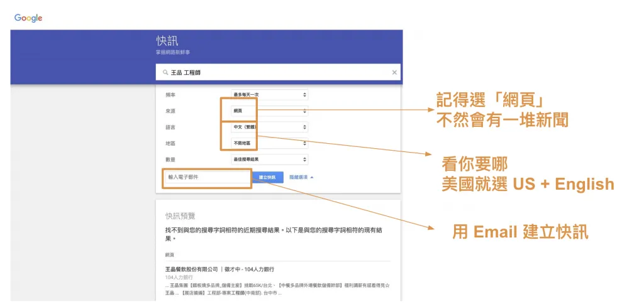Screen dimensions: 644x304
Task: Click the search box with 王品 工程師
Action: [x=278, y=72]
